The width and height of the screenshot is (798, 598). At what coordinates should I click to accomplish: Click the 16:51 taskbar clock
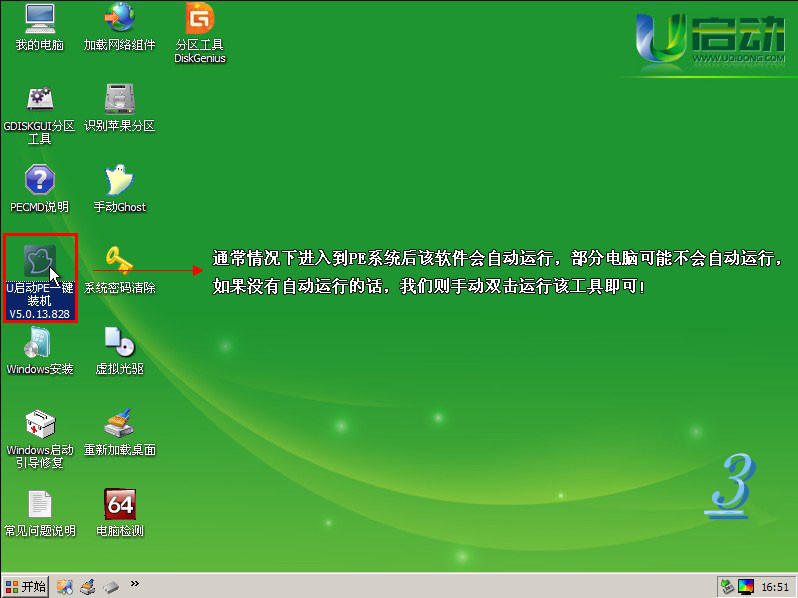775,586
